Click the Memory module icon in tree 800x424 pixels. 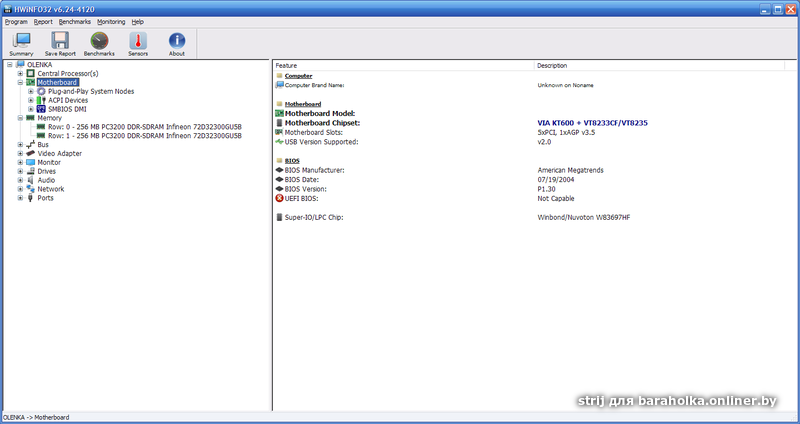pos(31,118)
